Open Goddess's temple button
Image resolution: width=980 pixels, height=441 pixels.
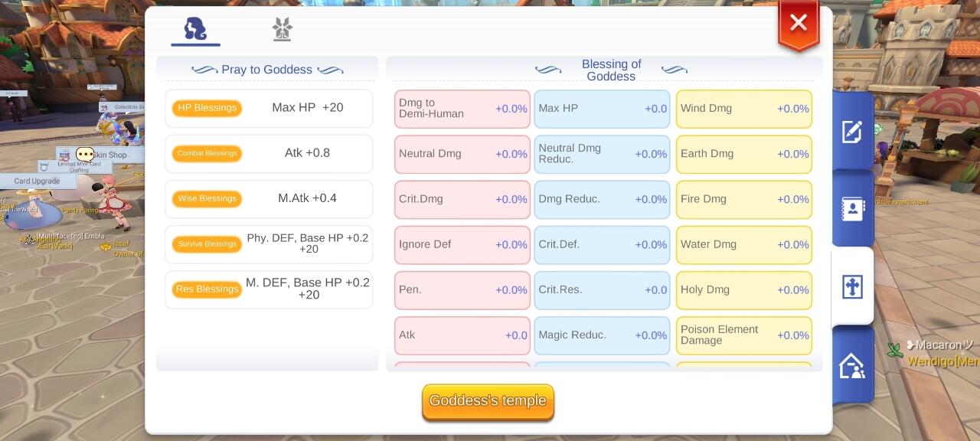488,401
